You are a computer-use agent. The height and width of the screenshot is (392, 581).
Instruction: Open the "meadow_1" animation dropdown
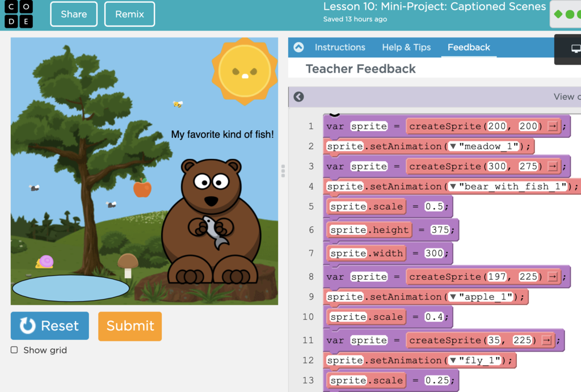point(453,146)
